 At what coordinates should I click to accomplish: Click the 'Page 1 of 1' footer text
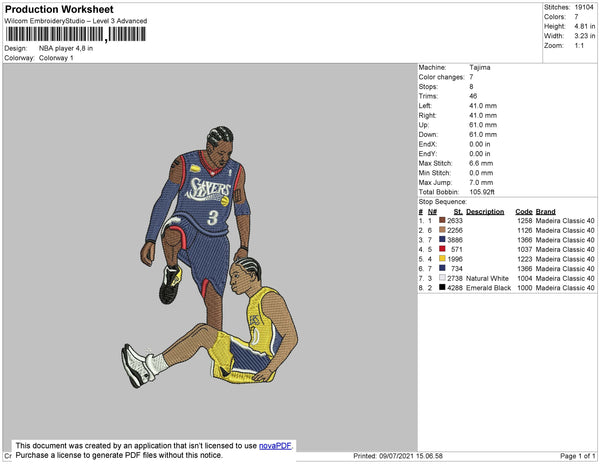point(577,456)
